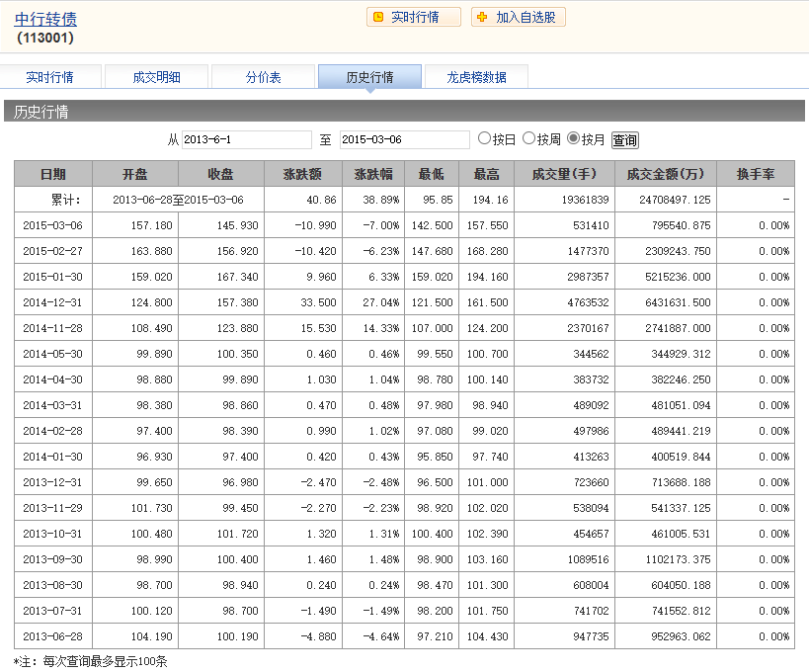The image size is (809, 672).
Task: Click the 涨跌幅 column header
Action: click(x=373, y=174)
